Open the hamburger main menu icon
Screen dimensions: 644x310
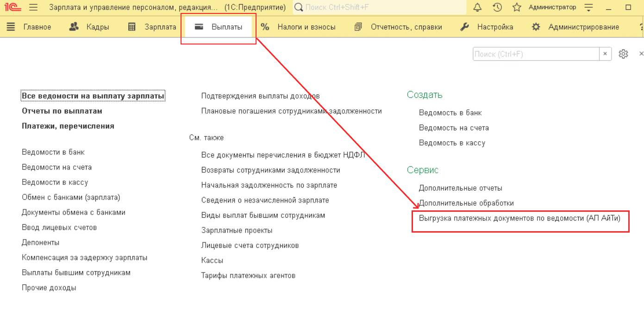(x=33, y=7)
